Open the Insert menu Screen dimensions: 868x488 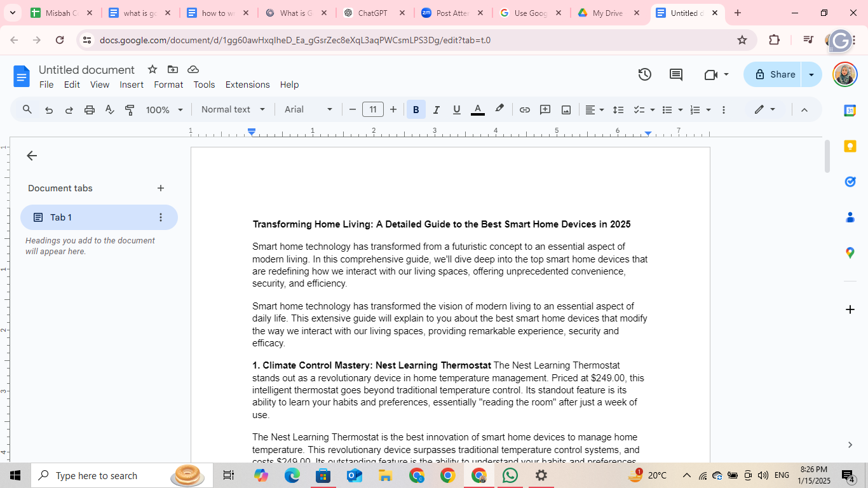pos(132,85)
